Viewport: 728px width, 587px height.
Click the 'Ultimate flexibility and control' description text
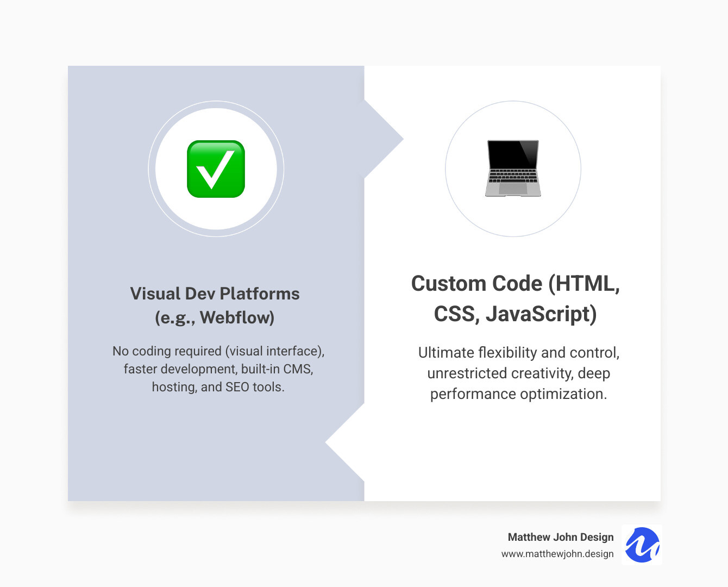coord(519,373)
